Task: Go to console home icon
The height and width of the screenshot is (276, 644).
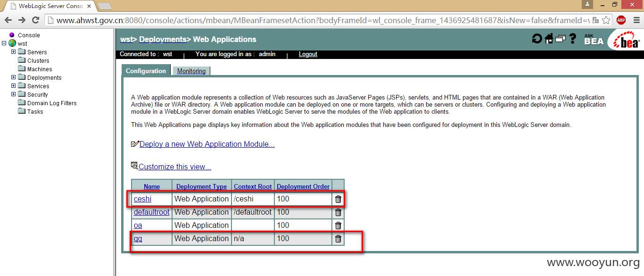Action: click(549, 39)
